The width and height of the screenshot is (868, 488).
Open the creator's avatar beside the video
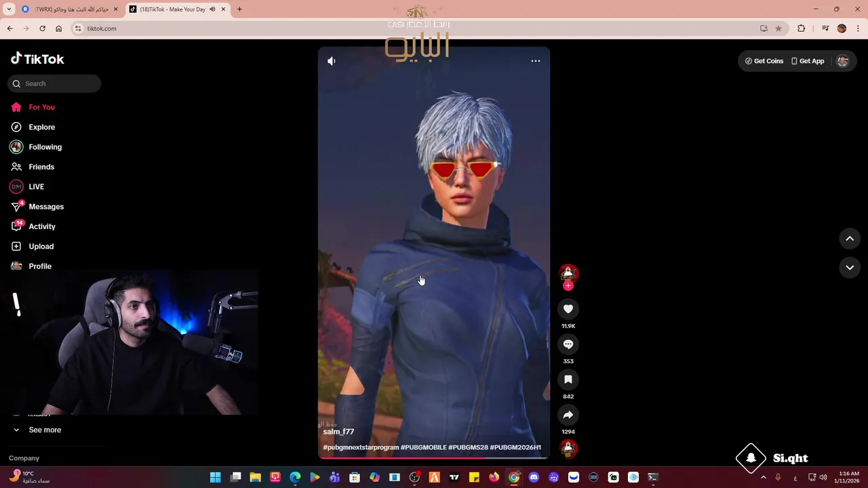click(568, 273)
